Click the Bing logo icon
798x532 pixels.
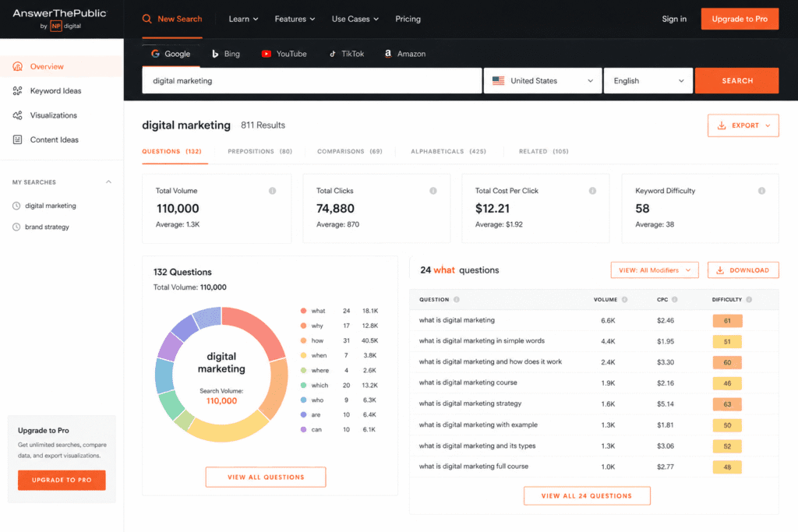(215, 54)
